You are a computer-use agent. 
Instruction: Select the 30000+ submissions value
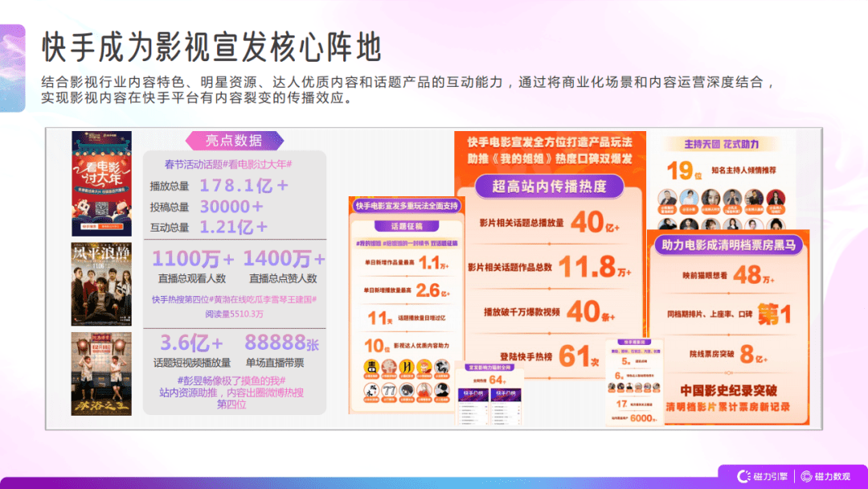click(x=231, y=207)
